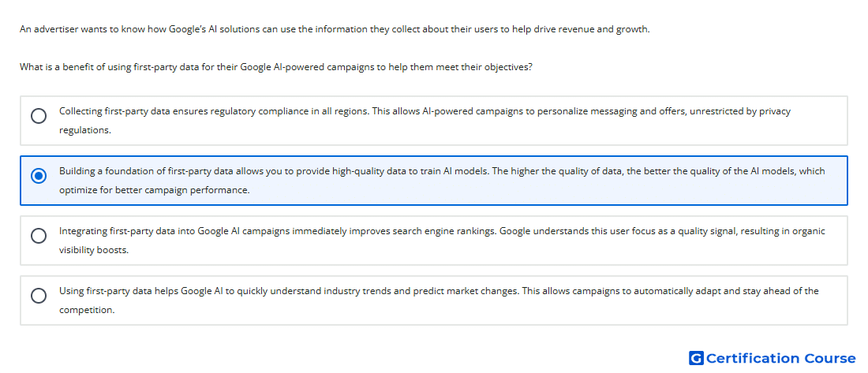
Task: Select the radio for the industry trends answer
Action: point(39,296)
